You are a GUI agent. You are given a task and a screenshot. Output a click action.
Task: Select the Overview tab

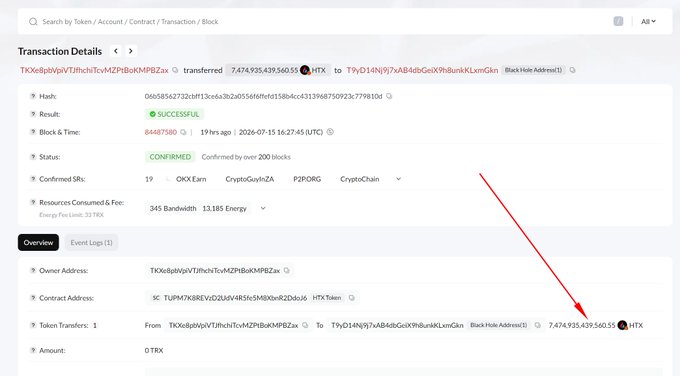pyautogui.click(x=38, y=242)
